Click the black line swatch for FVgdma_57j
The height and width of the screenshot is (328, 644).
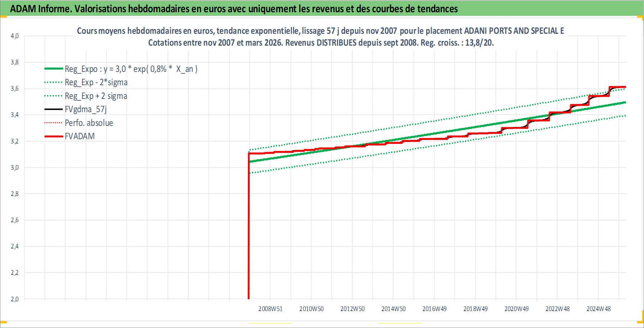tap(54, 109)
